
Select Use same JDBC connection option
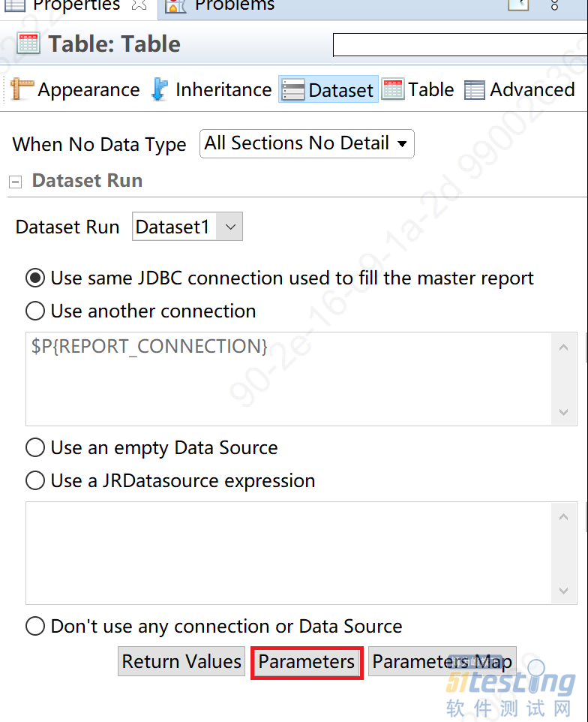click(35, 278)
